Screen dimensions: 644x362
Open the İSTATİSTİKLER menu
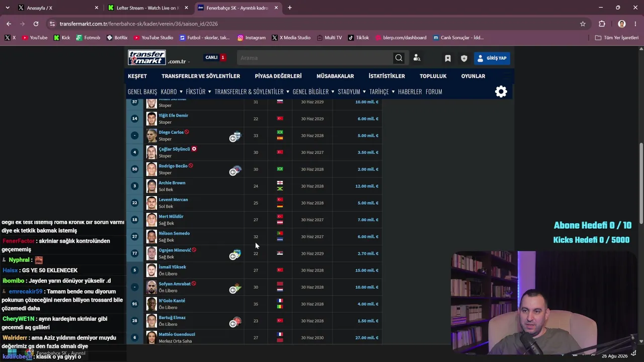386,76
